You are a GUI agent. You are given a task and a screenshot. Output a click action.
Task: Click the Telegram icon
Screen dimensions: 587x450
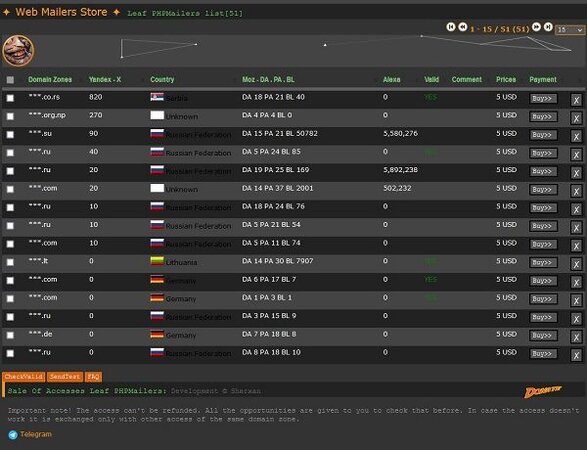(x=13, y=435)
